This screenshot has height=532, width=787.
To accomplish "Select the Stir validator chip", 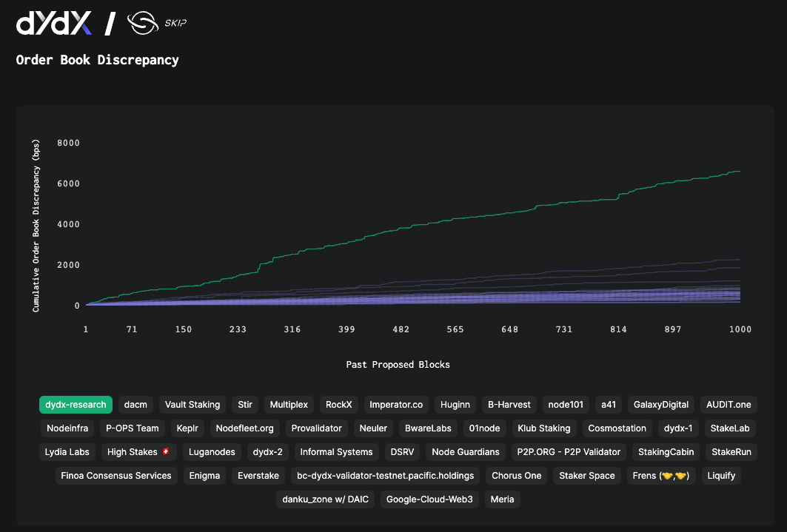I will tap(245, 405).
